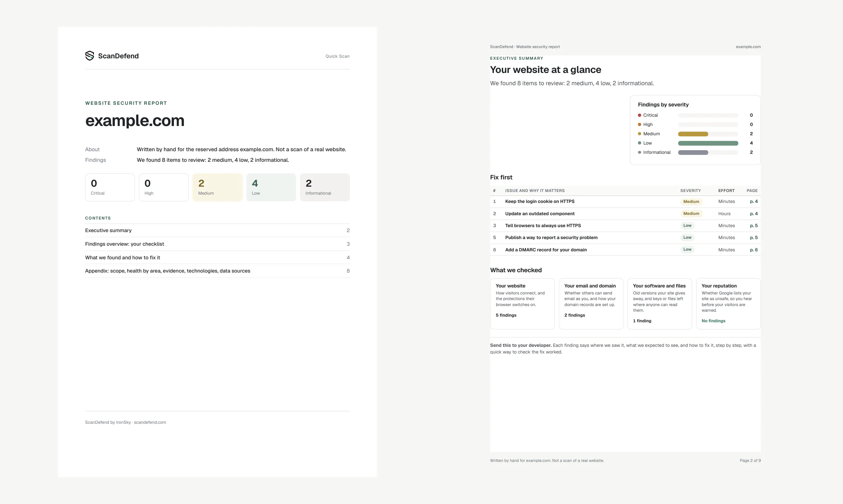Select the 'Your website' checked card
The height and width of the screenshot is (504, 843).
tap(522, 304)
